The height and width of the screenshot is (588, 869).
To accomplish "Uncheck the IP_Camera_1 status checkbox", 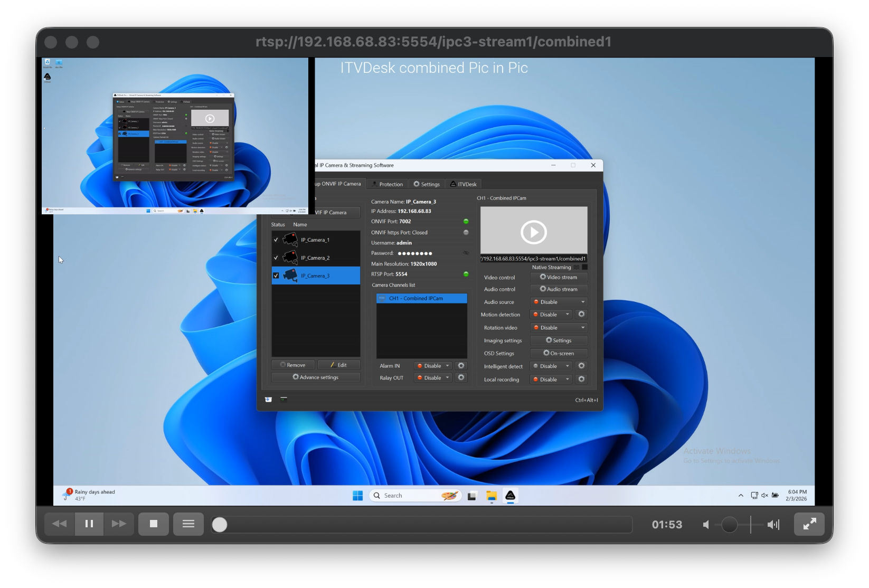I will (x=276, y=240).
